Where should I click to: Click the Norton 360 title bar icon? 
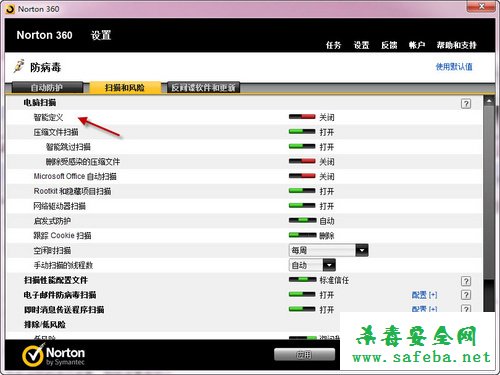coord(10,9)
